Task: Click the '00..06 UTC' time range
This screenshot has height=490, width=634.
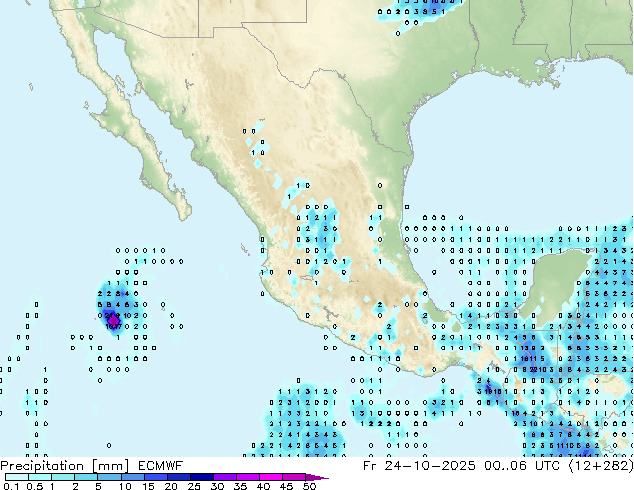Action: click(x=522, y=466)
